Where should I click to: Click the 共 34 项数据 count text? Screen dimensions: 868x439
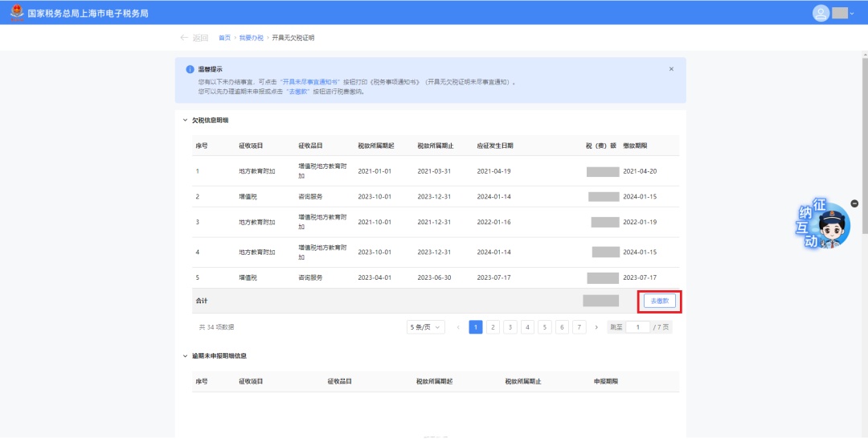(216, 327)
